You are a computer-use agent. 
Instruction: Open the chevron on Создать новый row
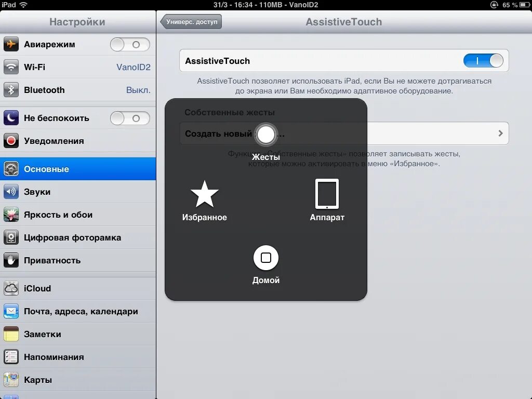(x=500, y=134)
